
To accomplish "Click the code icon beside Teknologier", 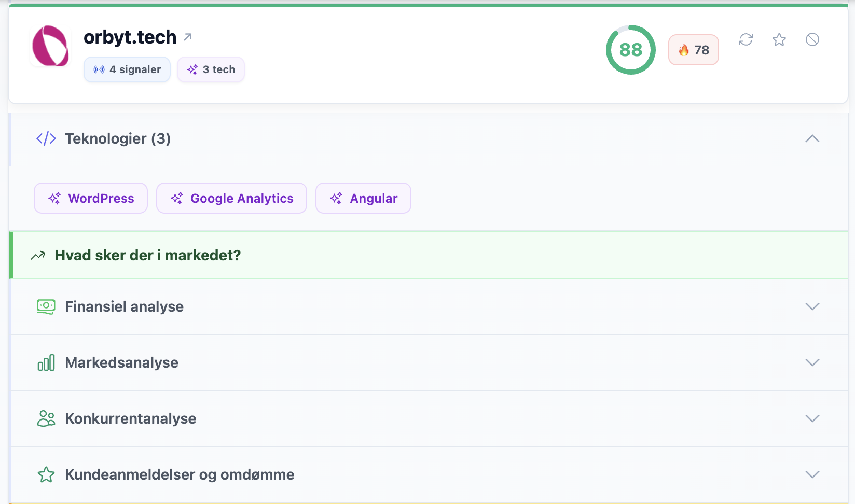I will click(x=46, y=138).
